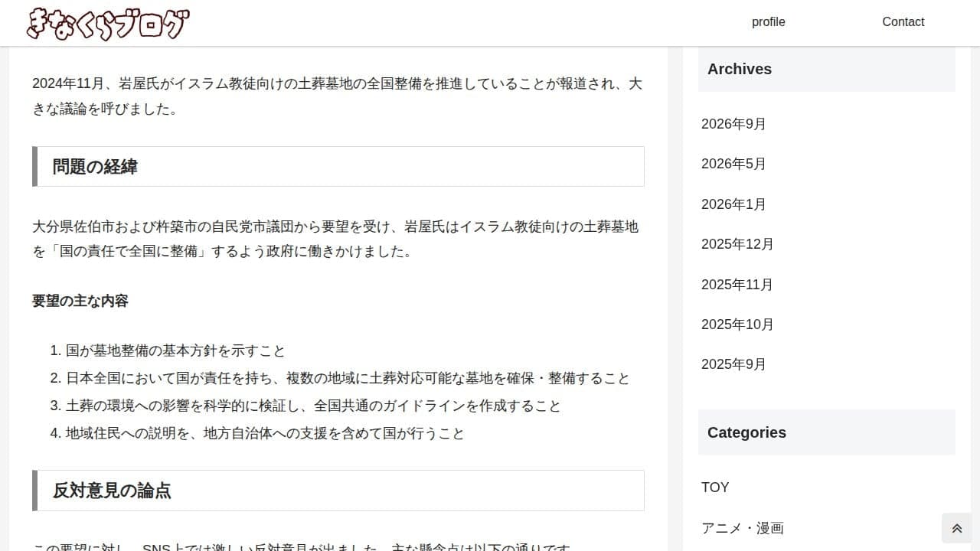Click the 反対意見の論点 section heading
Screen dimensions: 980x551
tap(338, 491)
